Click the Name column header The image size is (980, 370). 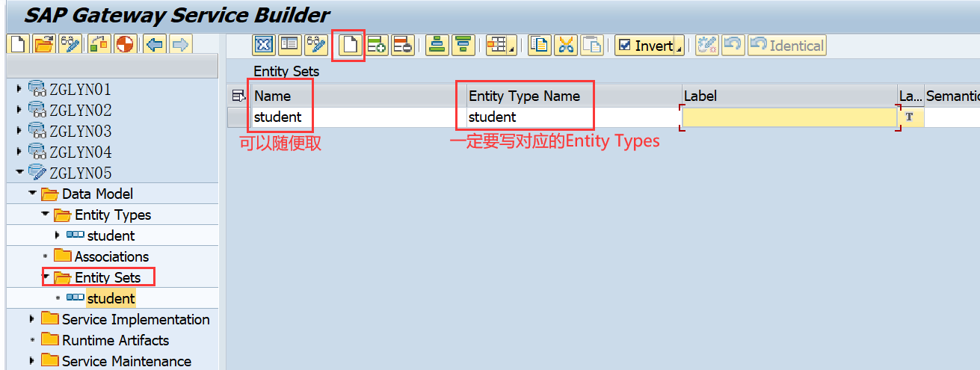357,96
